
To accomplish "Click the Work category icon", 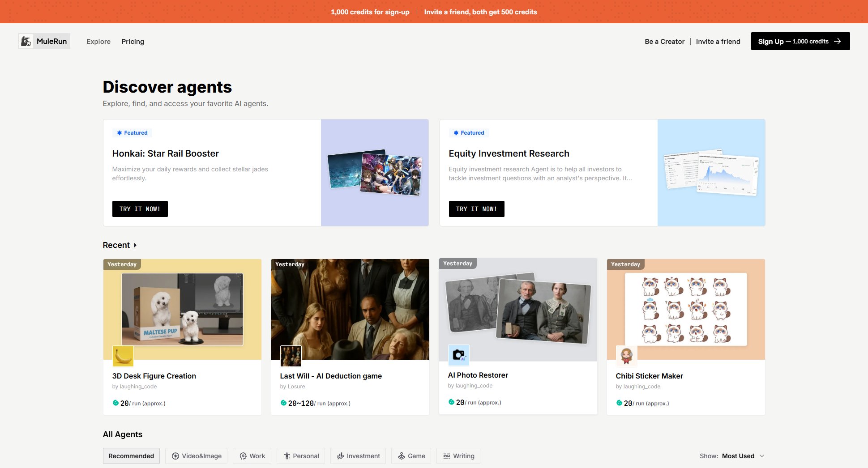I will [243, 456].
